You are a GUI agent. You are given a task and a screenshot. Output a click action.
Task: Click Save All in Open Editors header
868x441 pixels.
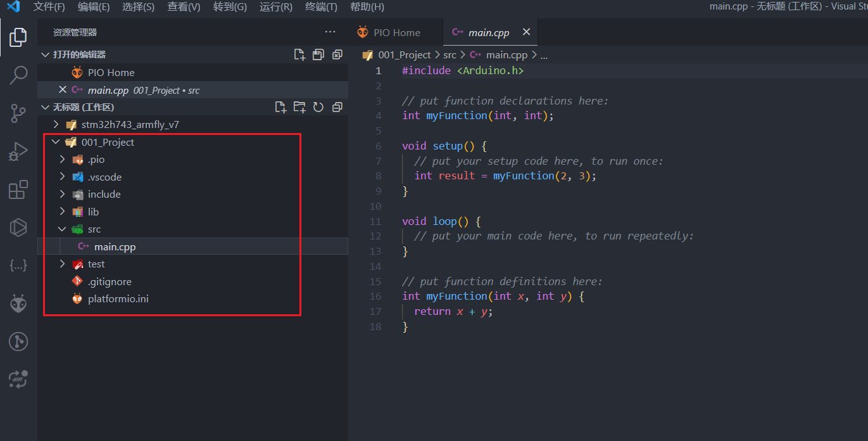coord(318,54)
